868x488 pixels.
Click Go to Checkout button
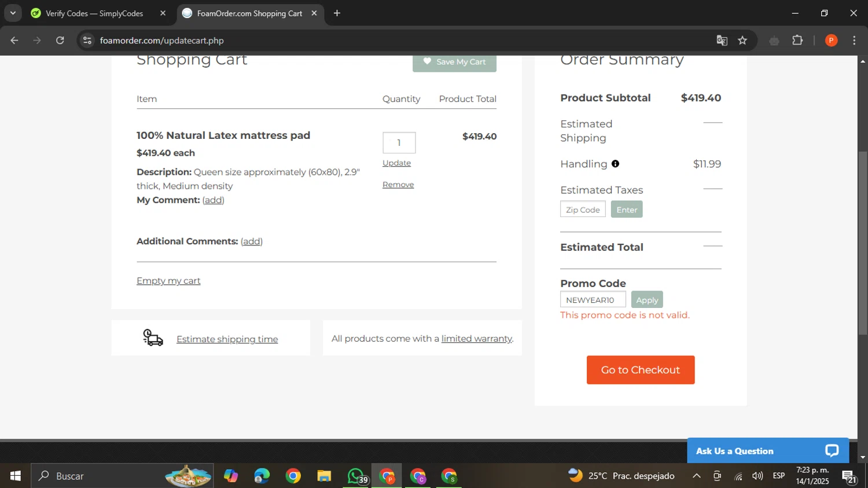coord(641,370)
